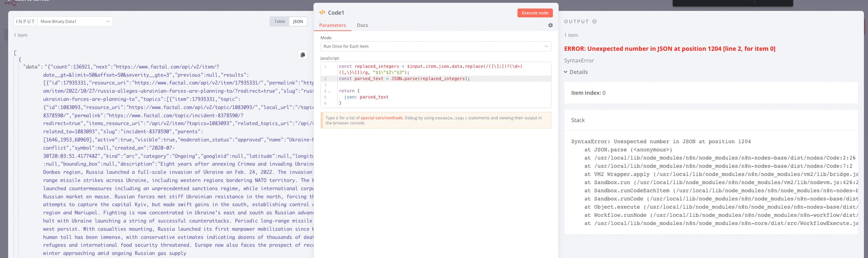Click the info icon beside OUTPUT
Viewport: 868px width, 258px height.
point(594,21)
